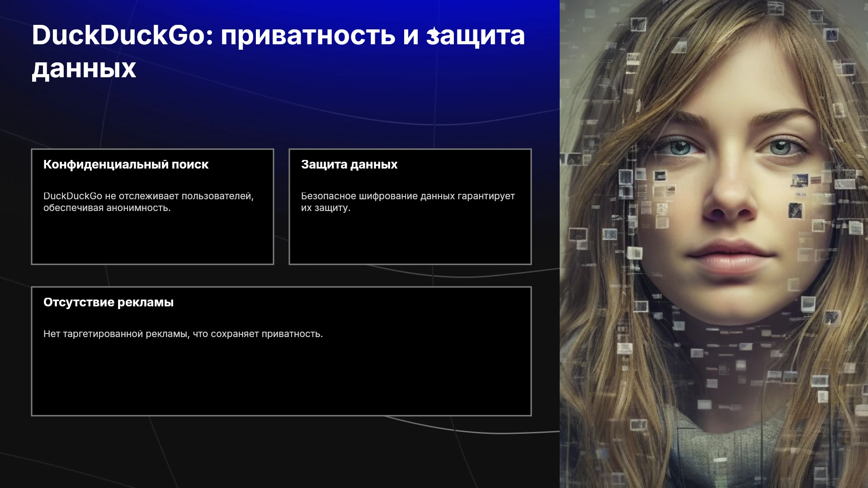Click the word защита in the title

[x=476, y=36]
